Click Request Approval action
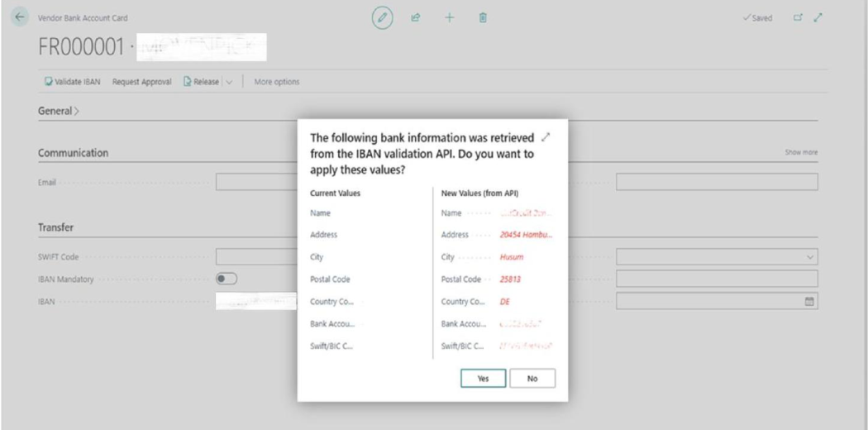 coord(141,82)
